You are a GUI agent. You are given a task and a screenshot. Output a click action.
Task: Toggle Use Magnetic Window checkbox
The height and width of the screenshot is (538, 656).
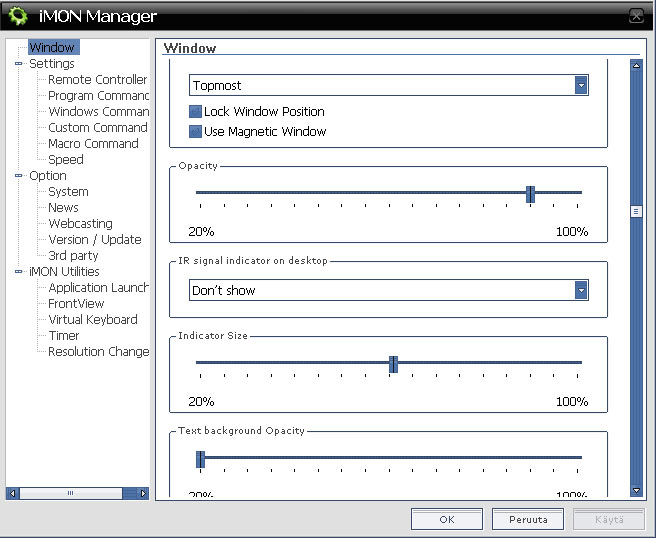click(195, 132)
